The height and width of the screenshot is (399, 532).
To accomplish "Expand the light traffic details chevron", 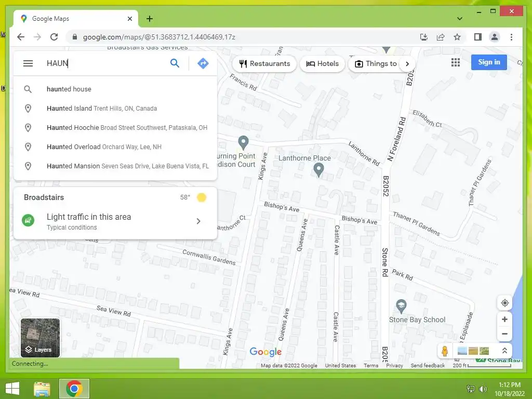I will [x=198, y=221].
